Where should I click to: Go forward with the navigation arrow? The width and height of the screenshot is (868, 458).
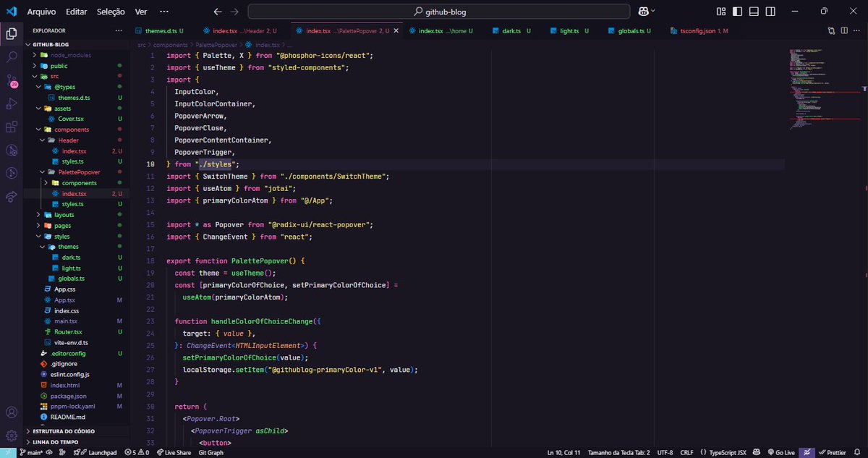point(234,12)
